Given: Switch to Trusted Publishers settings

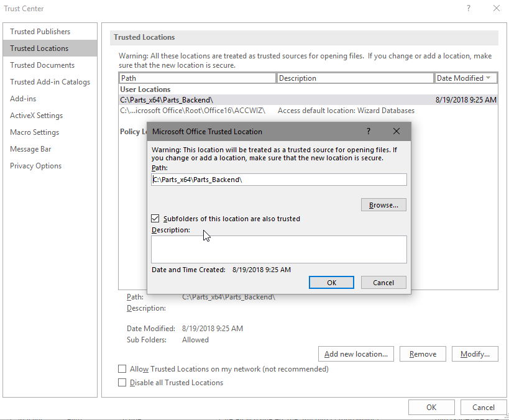Looking at the screenshot, I should tap(40, 31).
